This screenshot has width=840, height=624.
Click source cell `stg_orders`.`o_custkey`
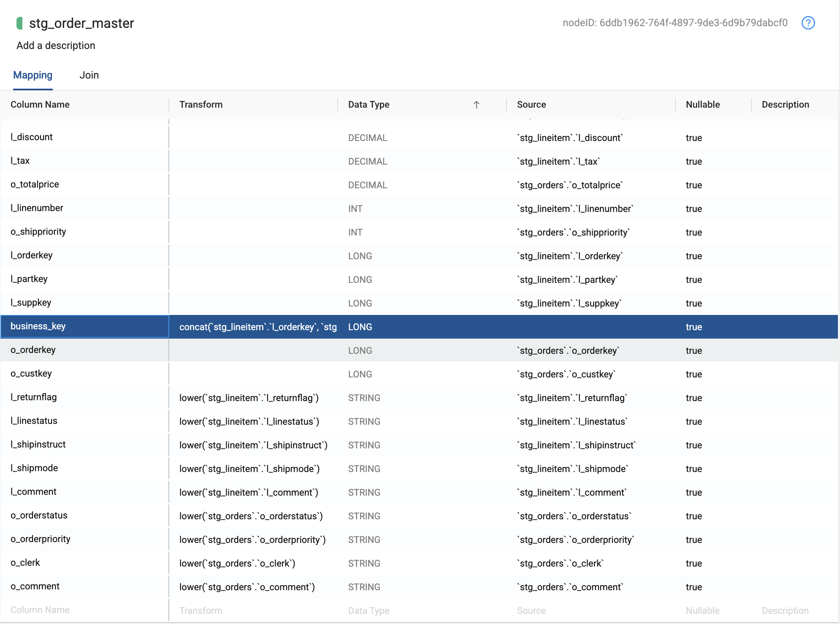(x=566, y=374)
